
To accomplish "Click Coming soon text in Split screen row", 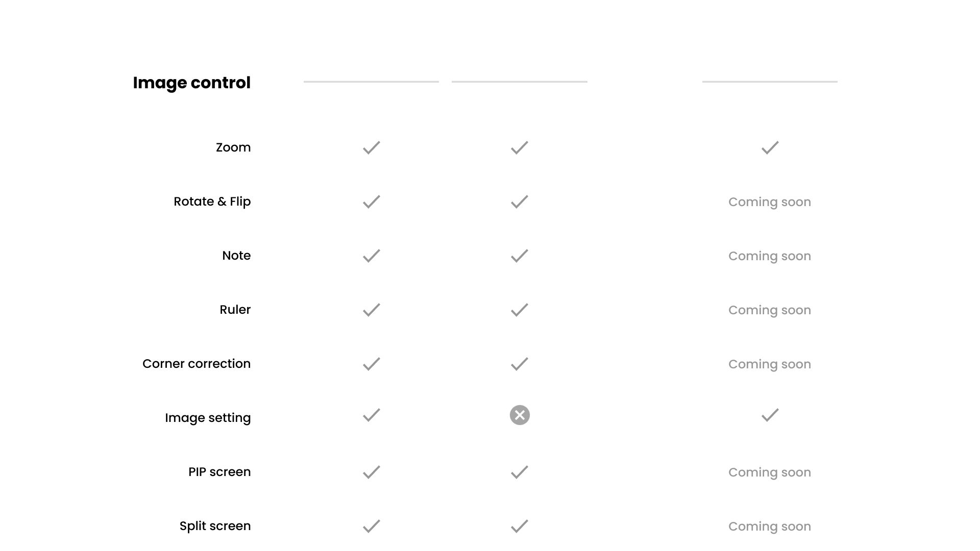I will coord(770,527).
